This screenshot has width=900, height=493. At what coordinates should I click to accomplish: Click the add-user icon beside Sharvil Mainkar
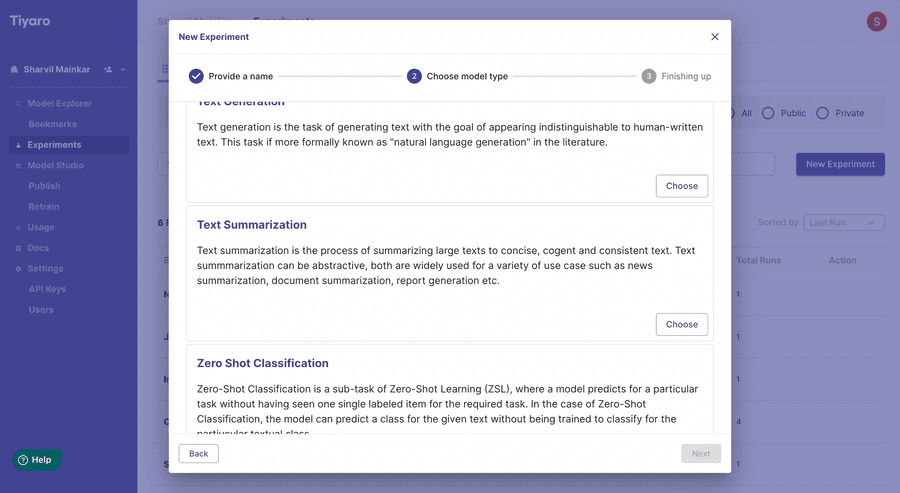108,69
